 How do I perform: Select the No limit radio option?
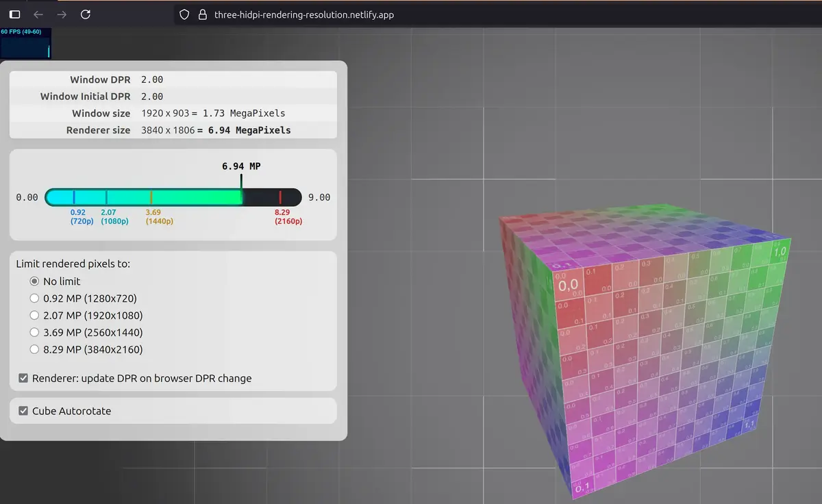coord(35,281)
